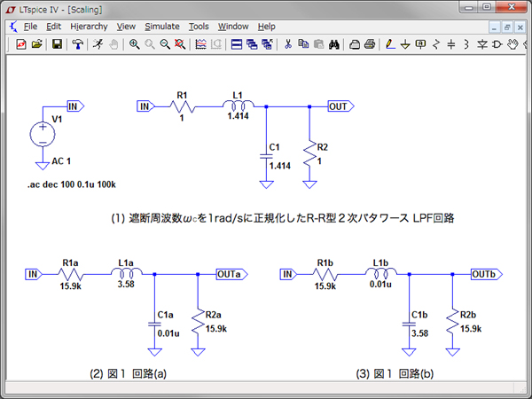
Task: Click the .ac dec simulation directive text
Action: point(72,187)
